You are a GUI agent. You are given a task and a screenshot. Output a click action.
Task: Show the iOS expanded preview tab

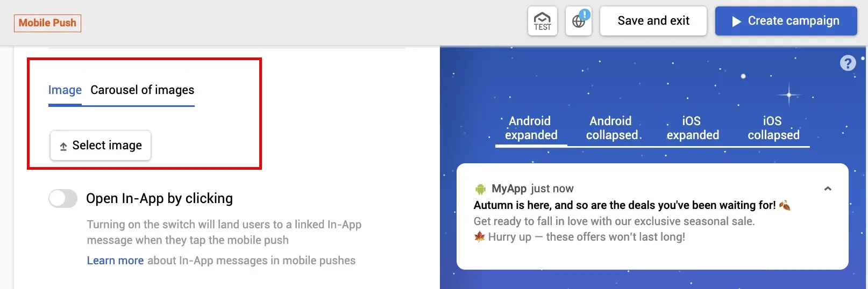tap(693, 128)
